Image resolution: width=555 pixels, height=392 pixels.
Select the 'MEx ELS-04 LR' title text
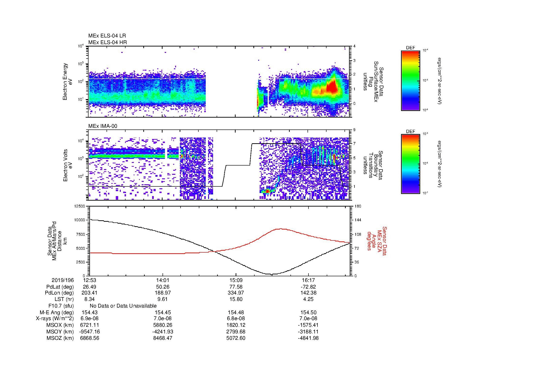[x=107, y=36]
